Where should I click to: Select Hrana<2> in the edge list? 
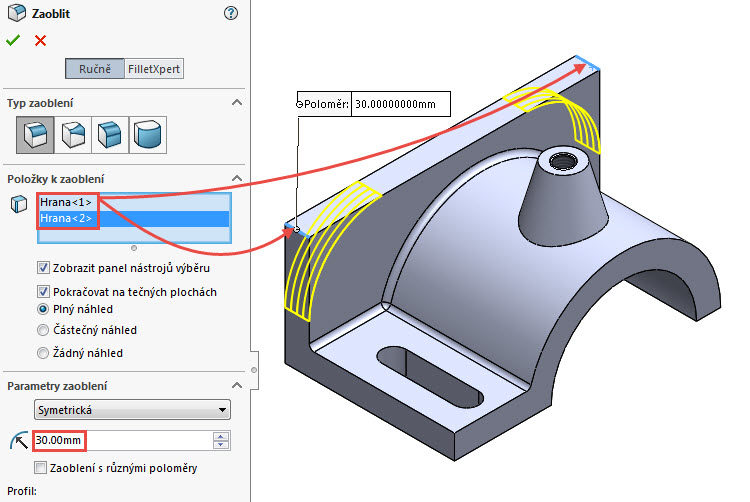click(x=134, y=218)
